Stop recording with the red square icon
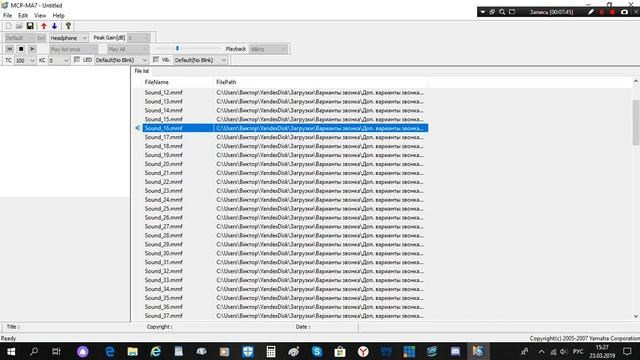The image size is (640, 360). [612, 12]
